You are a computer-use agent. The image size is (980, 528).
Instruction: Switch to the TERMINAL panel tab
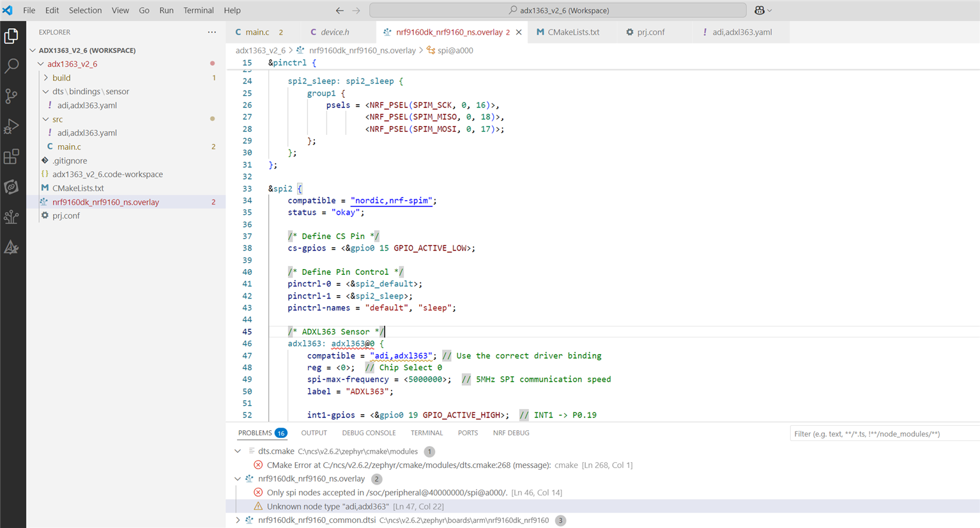click(x=427, y=433)
